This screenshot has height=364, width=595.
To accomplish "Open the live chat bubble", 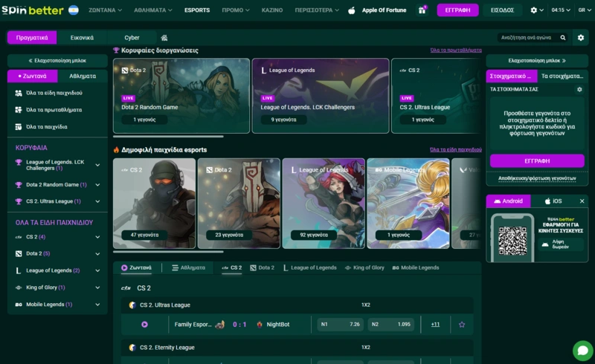I will point(582,351).
